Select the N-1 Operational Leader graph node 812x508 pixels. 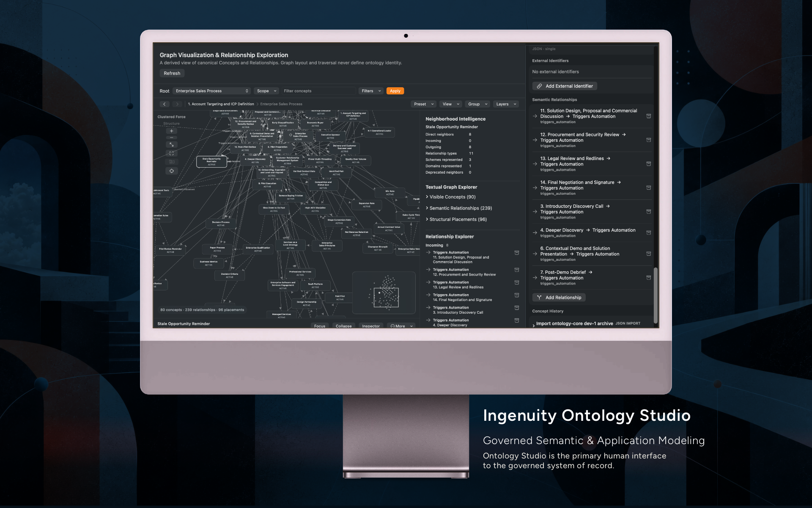point(379,132)
